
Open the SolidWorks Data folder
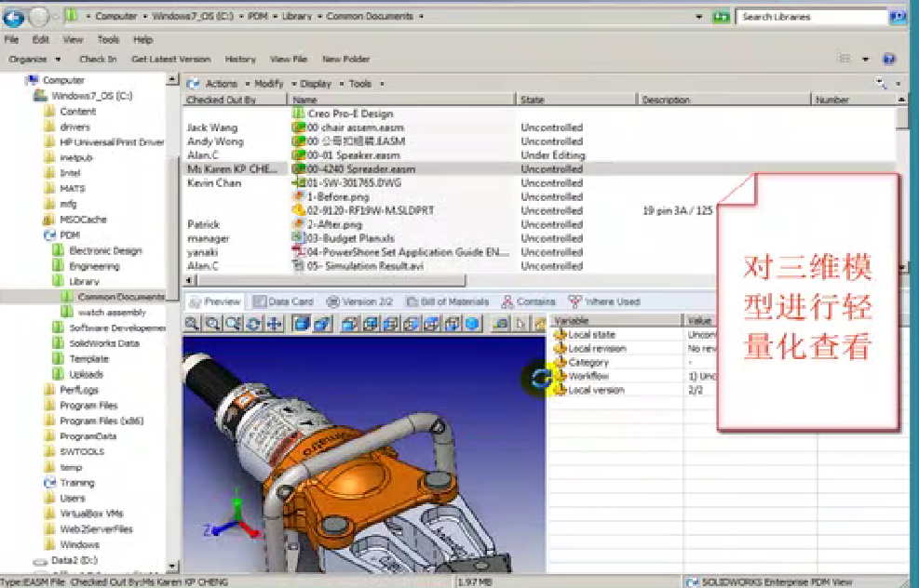click(x=104, y=343)
